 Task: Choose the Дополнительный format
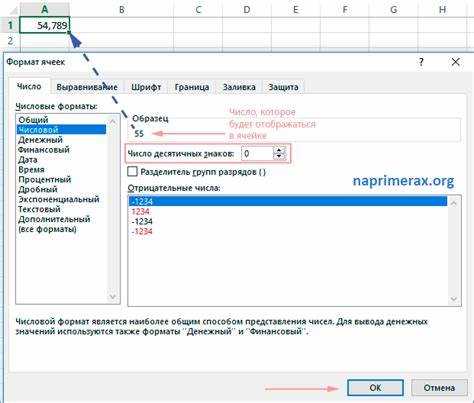tap(61, 219)
